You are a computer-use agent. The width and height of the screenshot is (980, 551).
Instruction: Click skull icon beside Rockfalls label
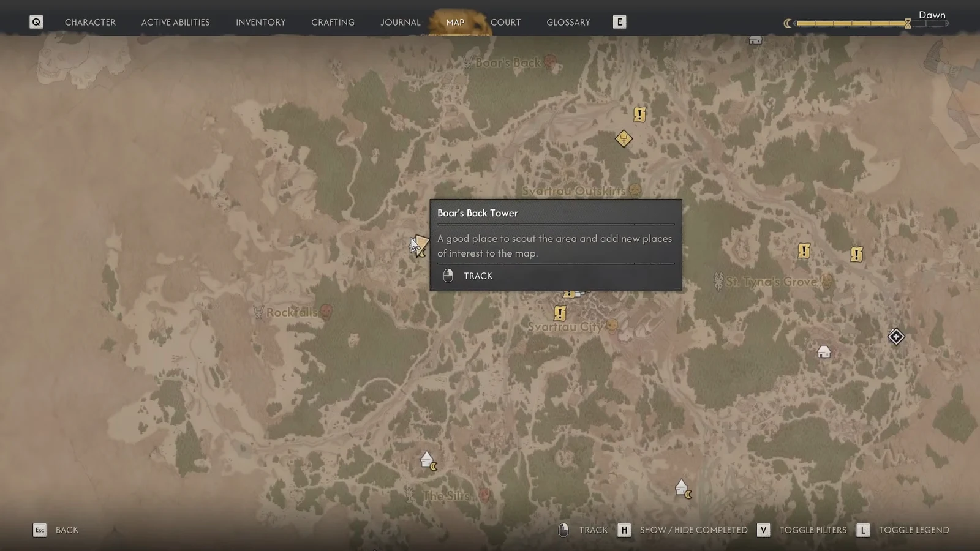coord(326,312)
